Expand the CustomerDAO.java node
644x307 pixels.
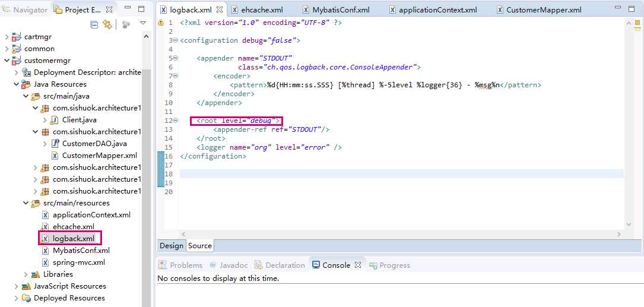[45, 144]
